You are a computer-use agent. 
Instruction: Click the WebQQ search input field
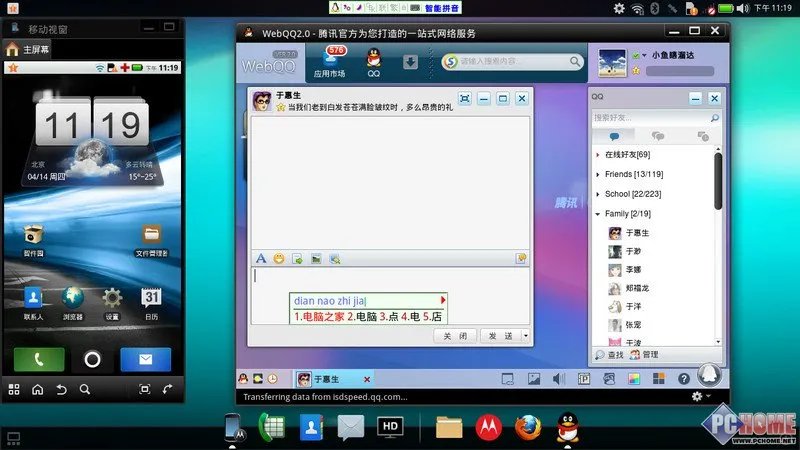(510, 62)
